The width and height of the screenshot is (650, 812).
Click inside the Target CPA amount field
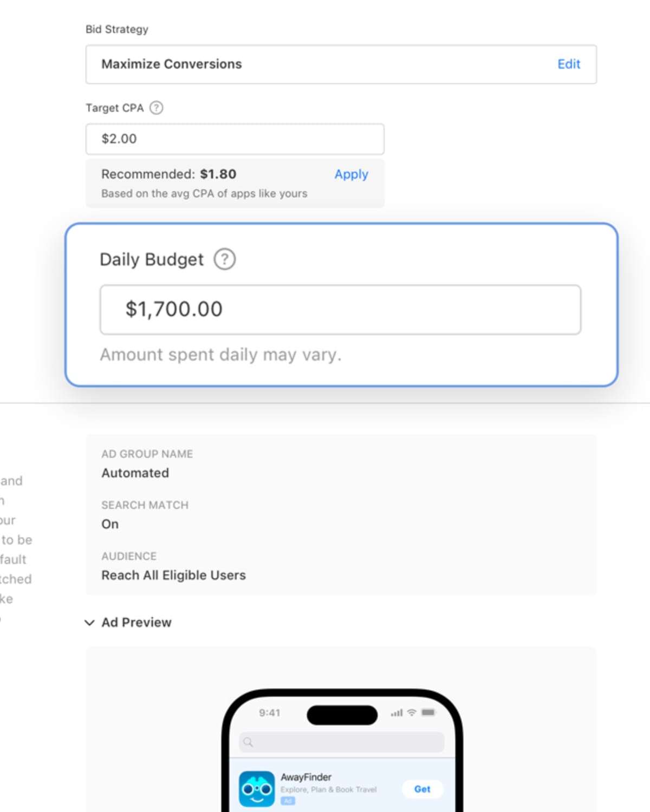pos(235,139)
